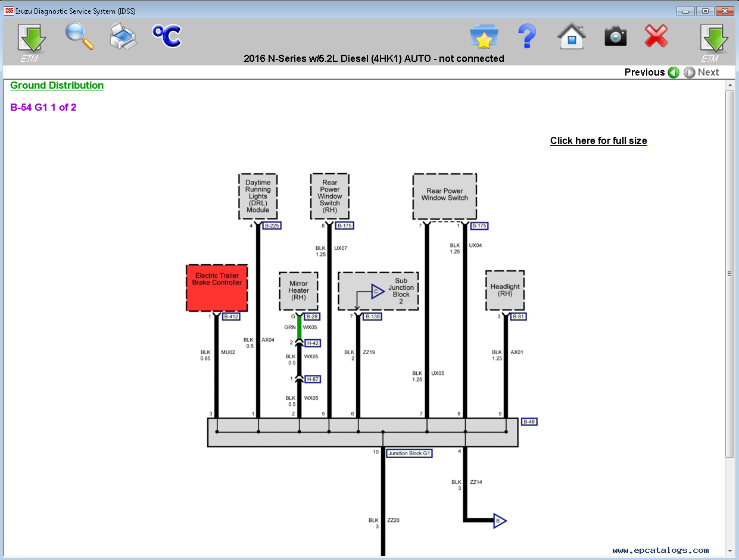Click the red X exit icon in toolbar
The height and width of the screenshot is (560, 739).
click(x=656, y=37)
